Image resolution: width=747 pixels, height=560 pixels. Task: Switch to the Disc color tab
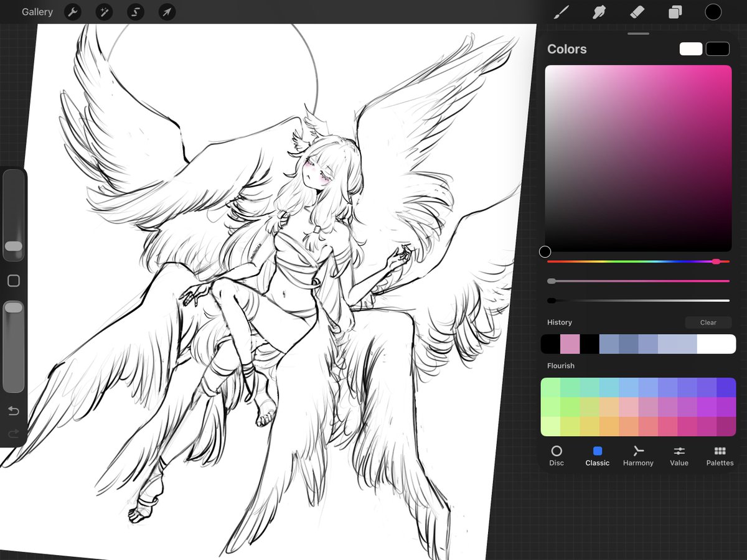557,455
